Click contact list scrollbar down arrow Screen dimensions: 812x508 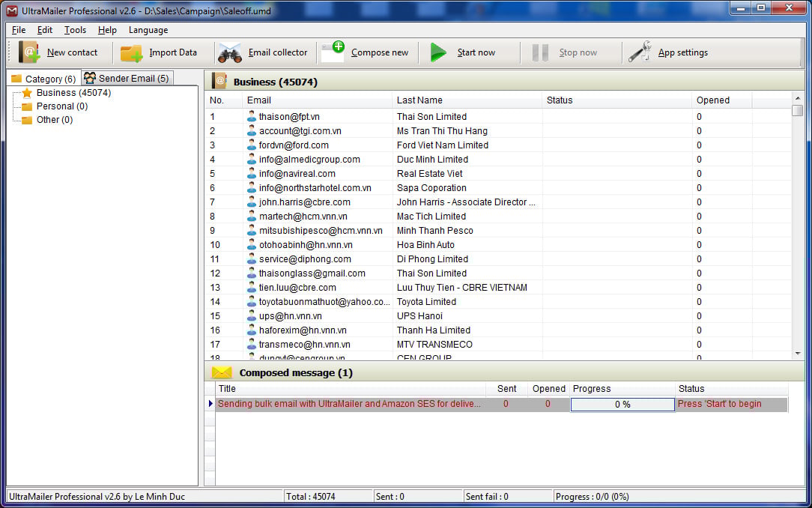(798, 354)
